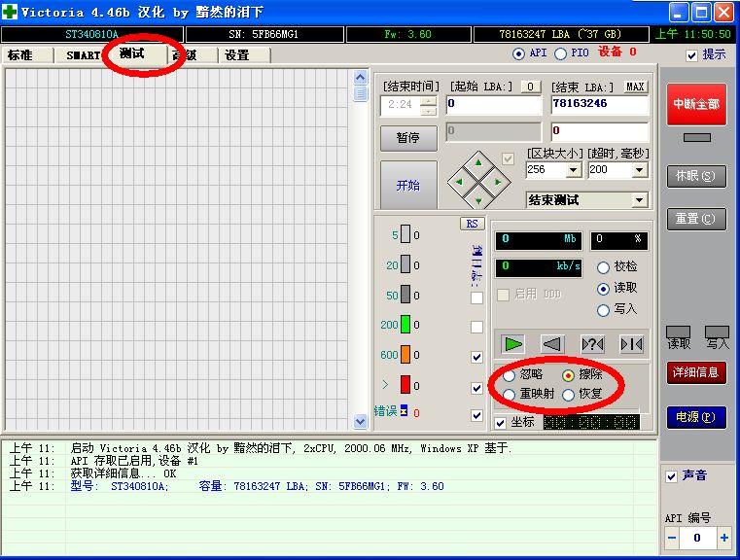Click the red slow block swatch
This screenshot has height=560, width=740.
(x=405, y=384)
